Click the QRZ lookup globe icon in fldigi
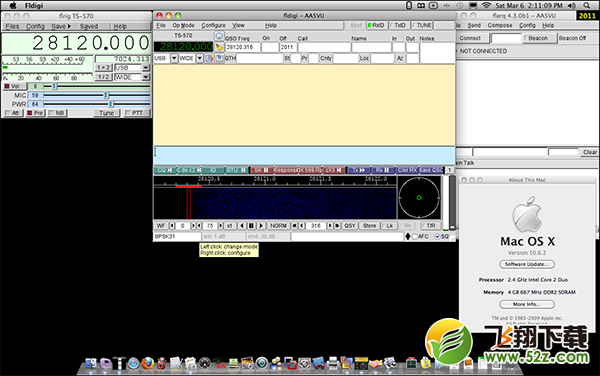Image resolution: width=600 pixels, height=376 pixels. pos(219,36)
